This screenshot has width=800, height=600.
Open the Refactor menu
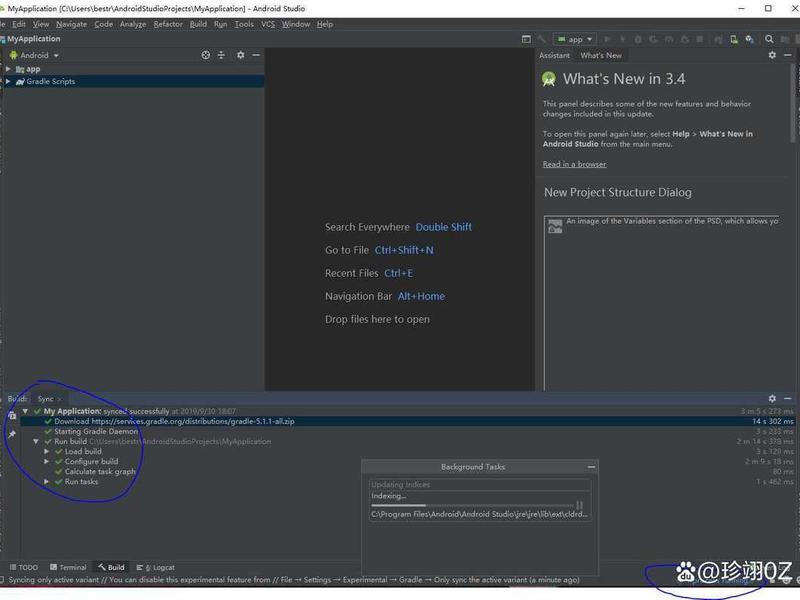[x=168, y=24]
